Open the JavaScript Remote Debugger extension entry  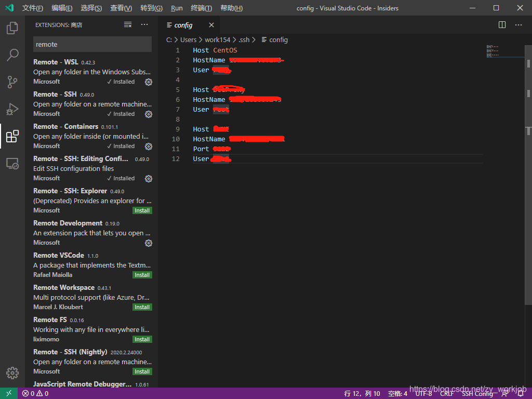pos(92,384)
